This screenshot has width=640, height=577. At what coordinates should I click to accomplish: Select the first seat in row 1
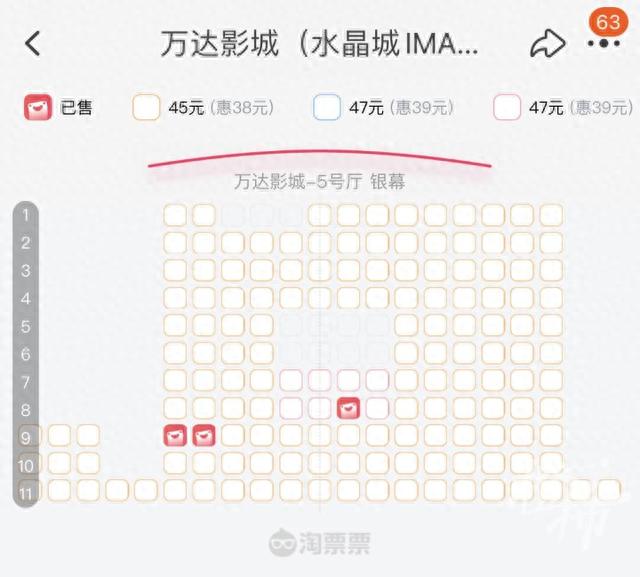tap(175, 215)
